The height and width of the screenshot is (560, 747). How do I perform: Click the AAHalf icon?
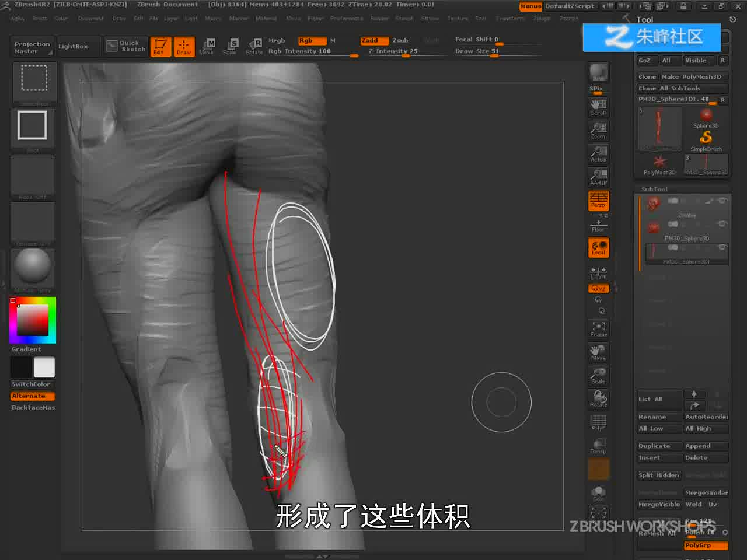pyautogui.click(x=598, y=177)
